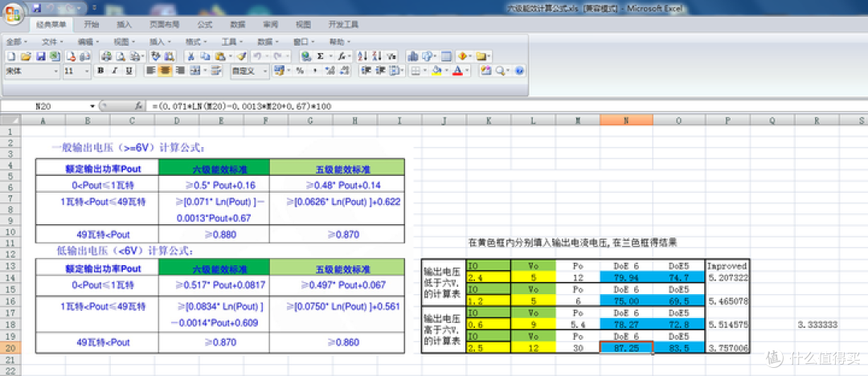
Task: Click the Sort Ascending A-Z icon
Action: click(362, 56)
